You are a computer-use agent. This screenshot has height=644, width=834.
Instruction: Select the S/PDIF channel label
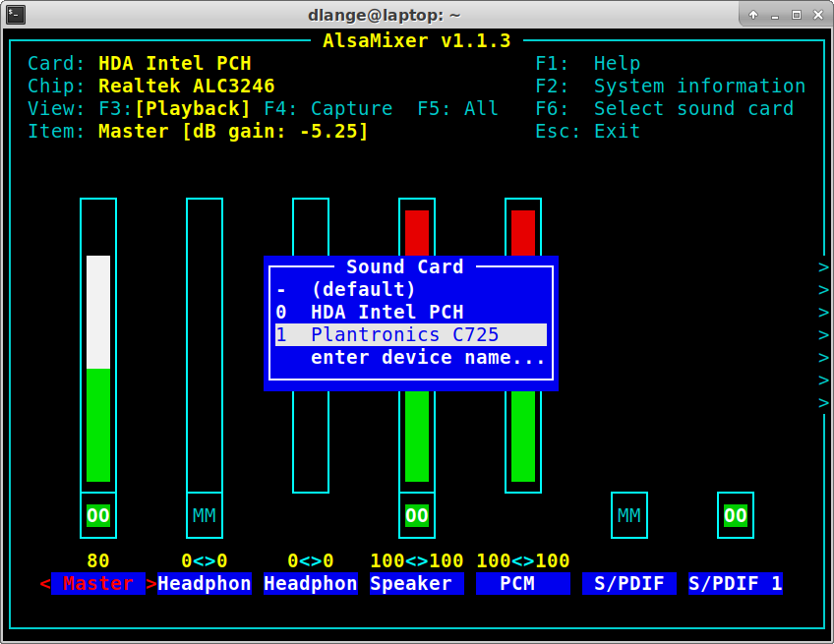pos(629,583)
